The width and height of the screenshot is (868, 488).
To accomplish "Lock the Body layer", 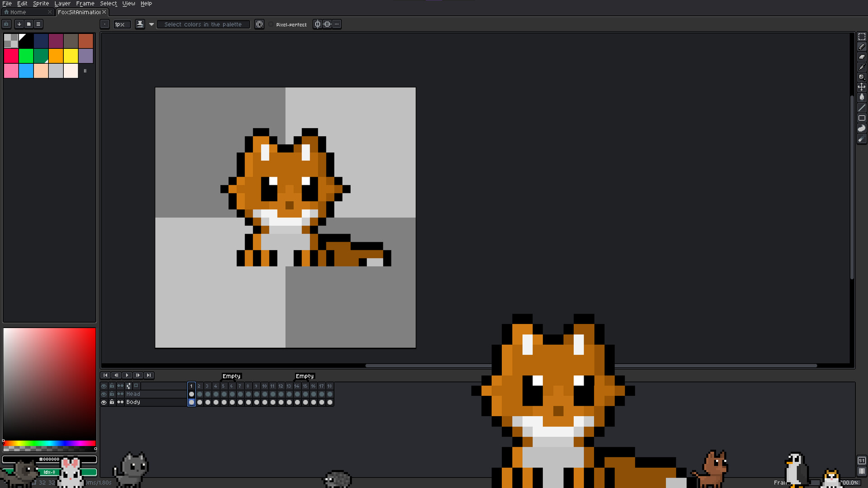I will click(x=112, y=402).
